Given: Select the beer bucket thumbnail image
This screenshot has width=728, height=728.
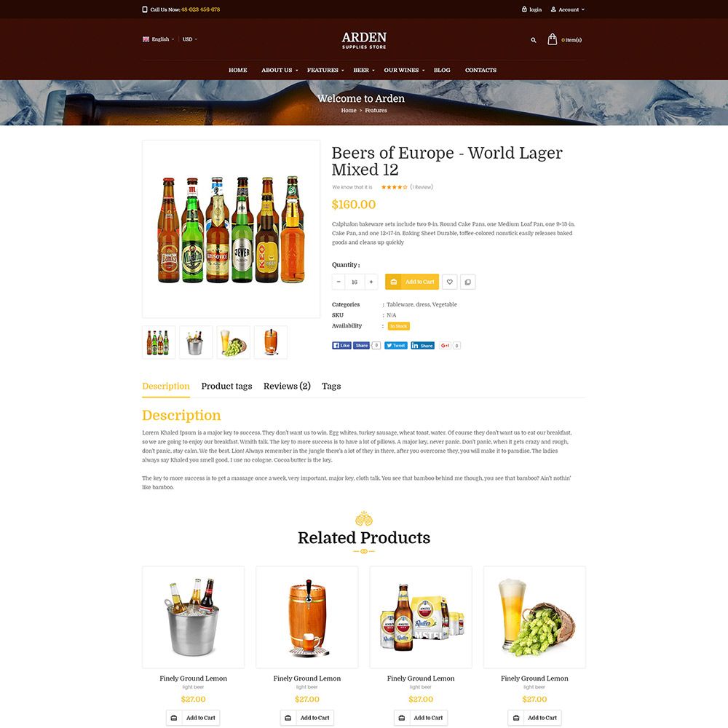Looking at the screenshot, I should (196, 343).
